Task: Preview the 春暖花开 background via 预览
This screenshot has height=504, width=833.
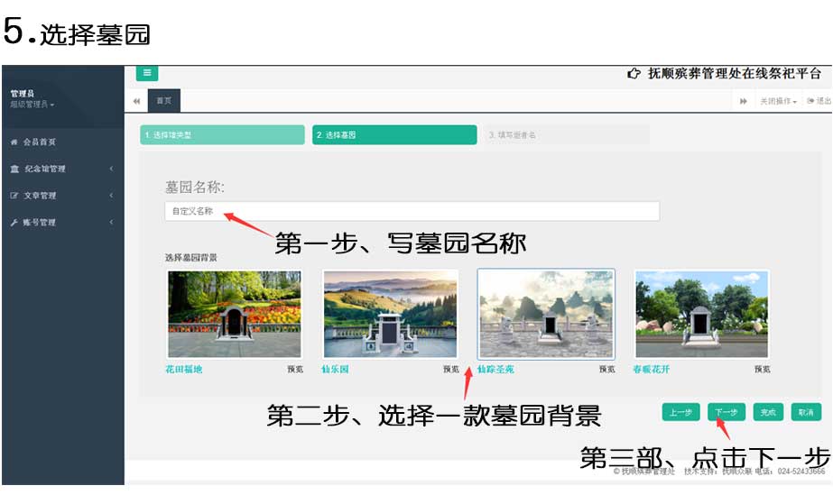Action: click(x=762, y=369)
